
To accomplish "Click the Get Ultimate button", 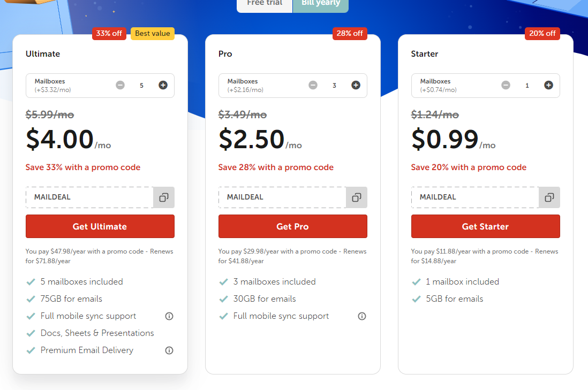I will tap(100, 226).
